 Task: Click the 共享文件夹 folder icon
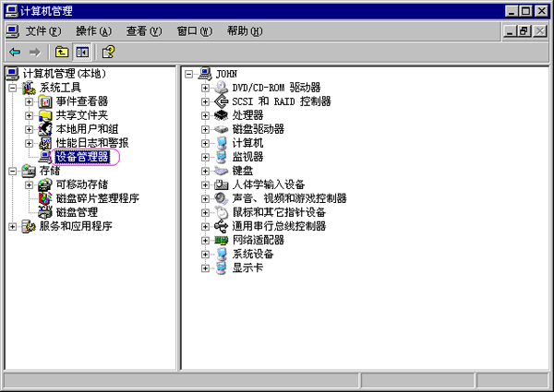click(45, 115)
